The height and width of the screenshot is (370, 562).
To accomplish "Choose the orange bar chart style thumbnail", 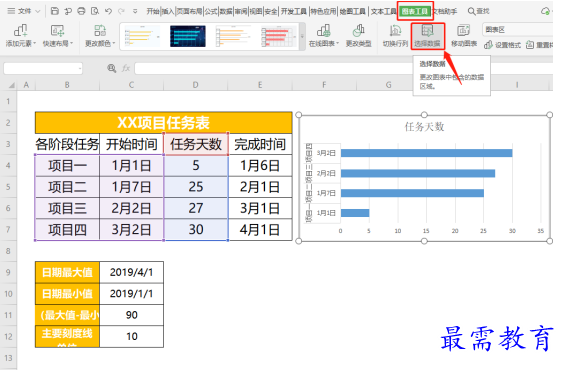I will (234, 36).
